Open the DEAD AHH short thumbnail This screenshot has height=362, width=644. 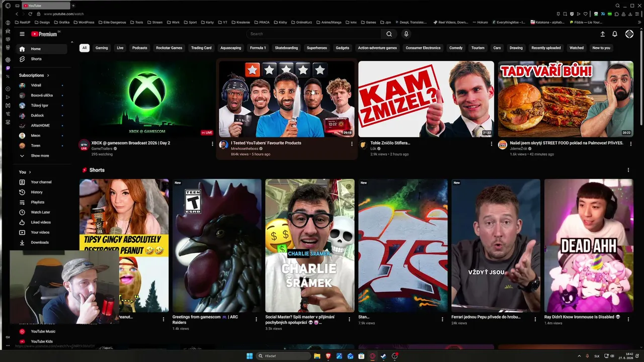pyautogui.click(x=589, y=245)
